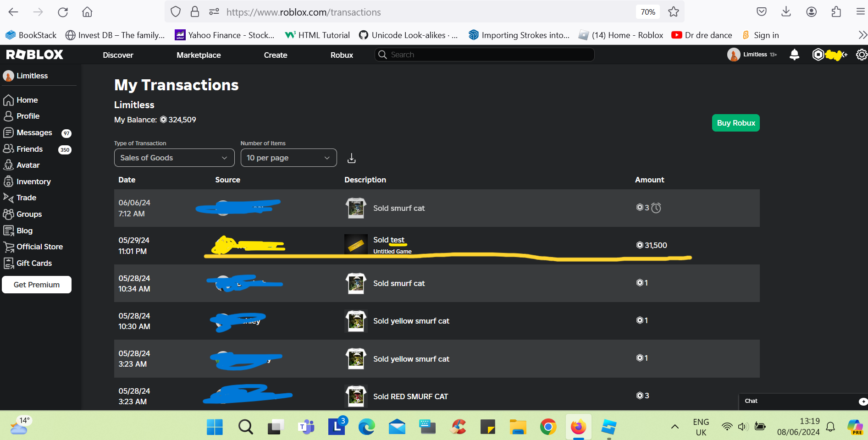Select the Trade icon in sidebar
The width and height of the screenshot is (868, 440).
click(x=9, y=198)
